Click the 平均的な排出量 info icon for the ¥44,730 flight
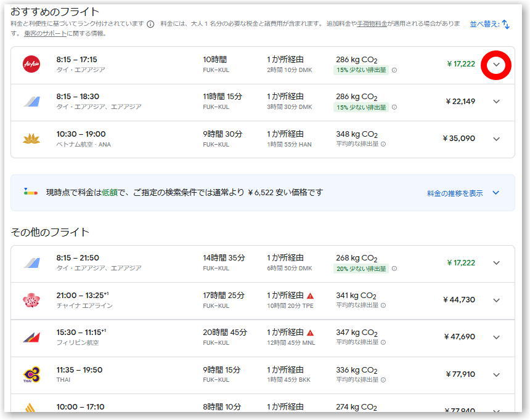 coord(383,305)
